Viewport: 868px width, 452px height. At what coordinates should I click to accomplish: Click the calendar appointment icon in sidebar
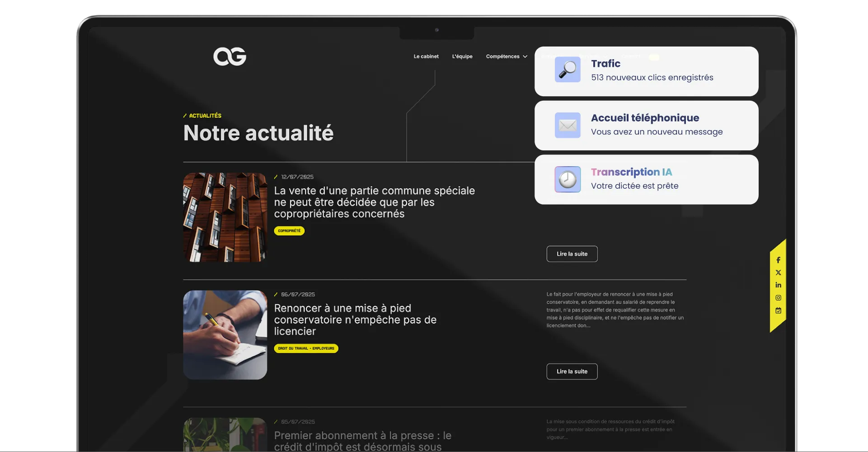[x=778, y=310]
